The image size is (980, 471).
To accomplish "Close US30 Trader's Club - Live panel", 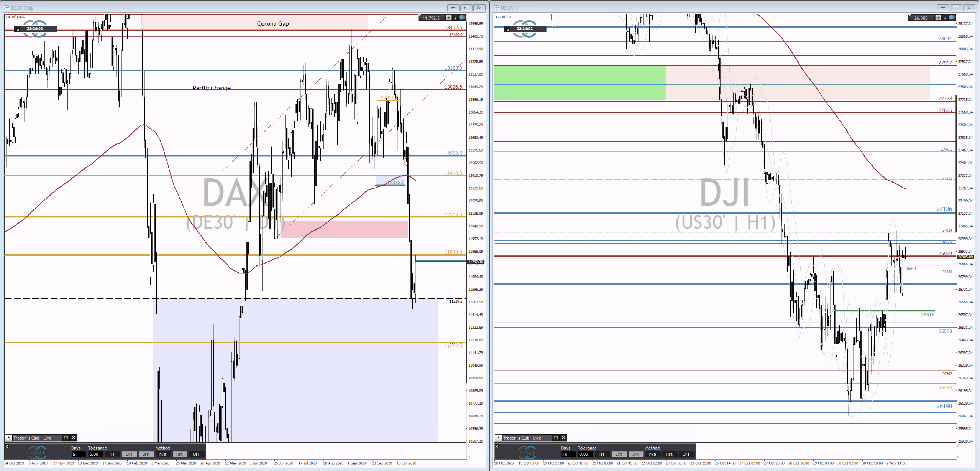I will [x=564, y=438].
